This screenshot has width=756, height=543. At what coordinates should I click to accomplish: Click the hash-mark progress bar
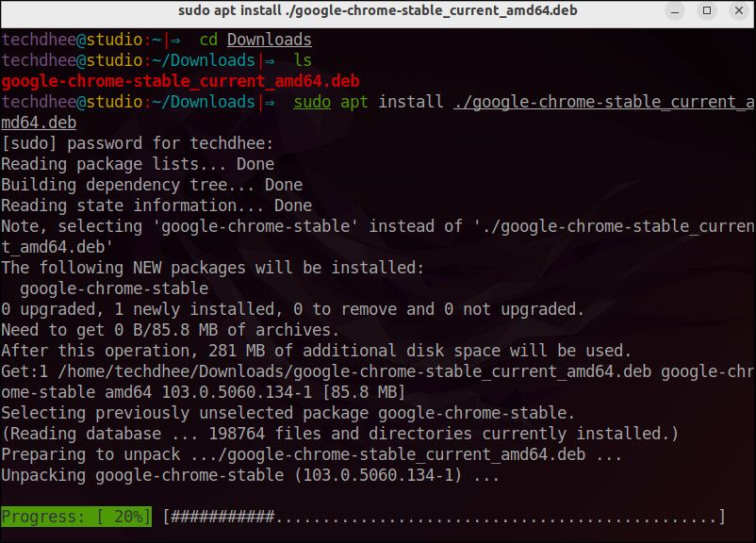click(x=444, y=517)
